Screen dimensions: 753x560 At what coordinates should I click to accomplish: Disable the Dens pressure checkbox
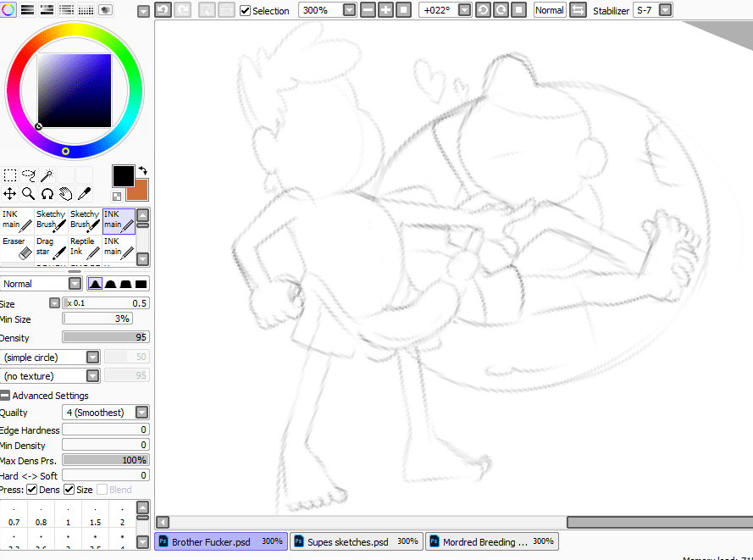point(32,490)
